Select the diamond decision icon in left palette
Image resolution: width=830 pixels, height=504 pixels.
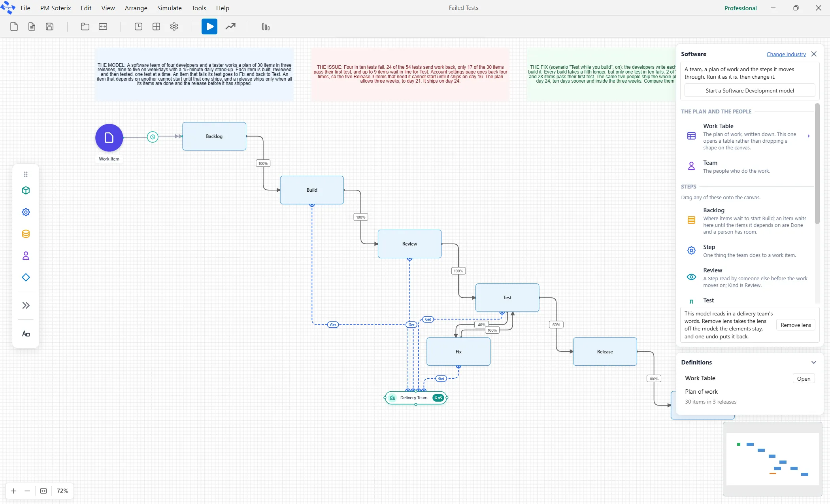26,277
